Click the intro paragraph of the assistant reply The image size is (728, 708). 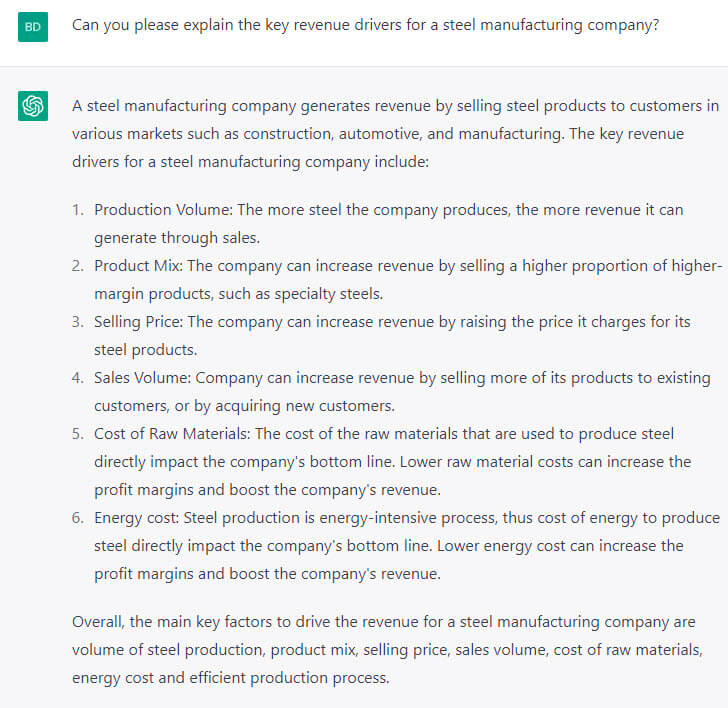[x=396, y=134]
